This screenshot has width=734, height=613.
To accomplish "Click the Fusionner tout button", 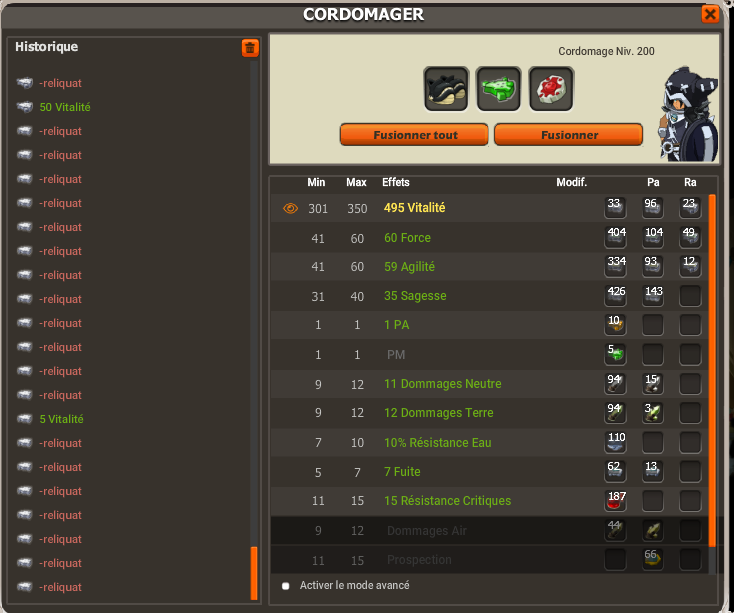I will [414, 135].
